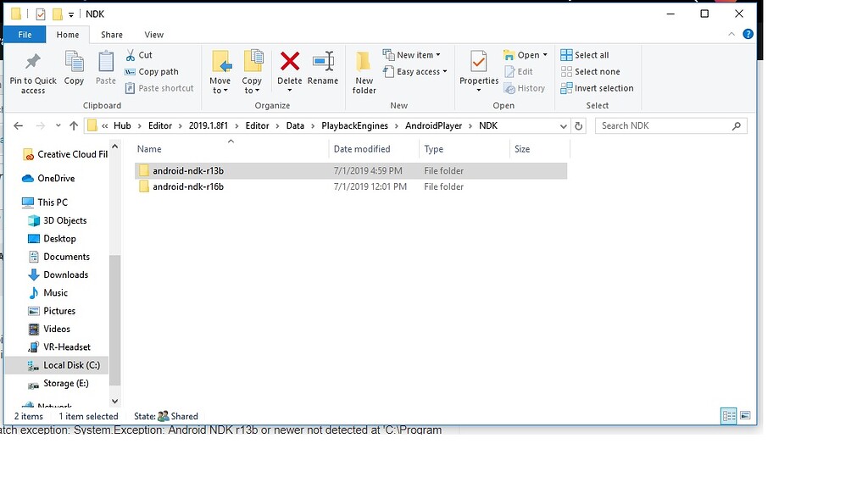The image size is (868, 488).
Task: Open the File menu
Action: (25, 34)
